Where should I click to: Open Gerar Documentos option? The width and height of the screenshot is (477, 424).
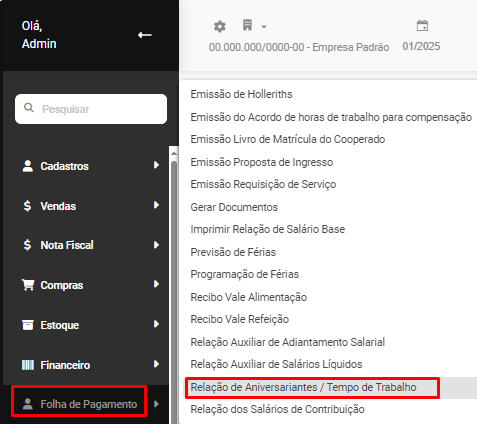pyautogui.click(x=234, y=207)
